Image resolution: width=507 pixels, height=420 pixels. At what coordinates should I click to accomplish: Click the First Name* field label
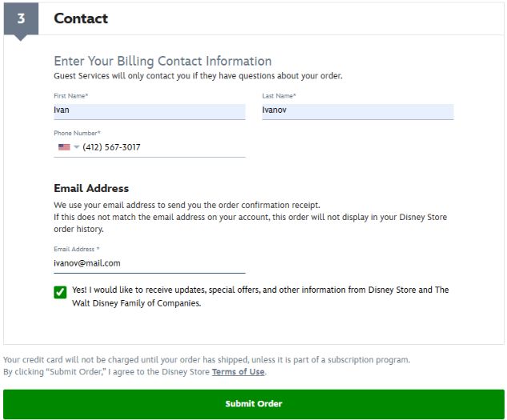70,96
